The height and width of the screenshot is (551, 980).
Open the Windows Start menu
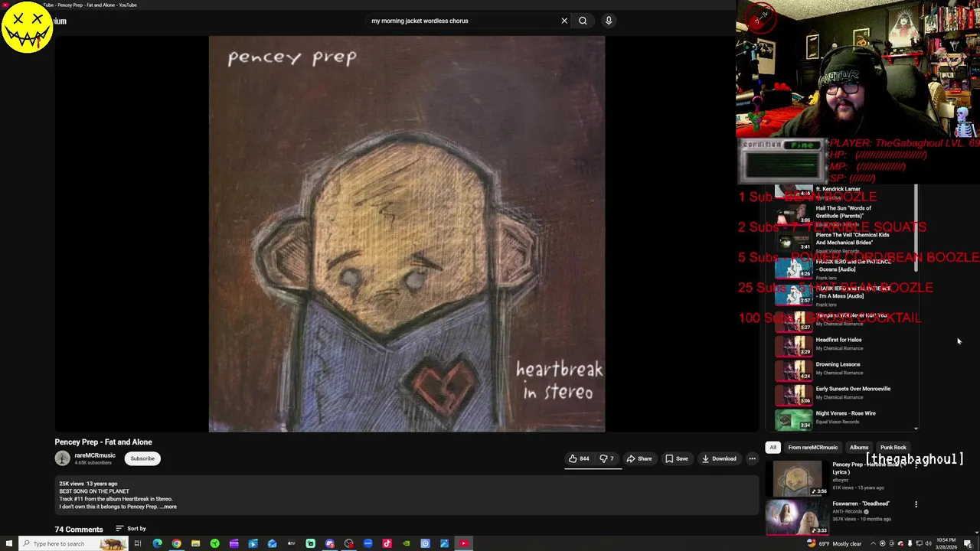click(x=8, y=543)
